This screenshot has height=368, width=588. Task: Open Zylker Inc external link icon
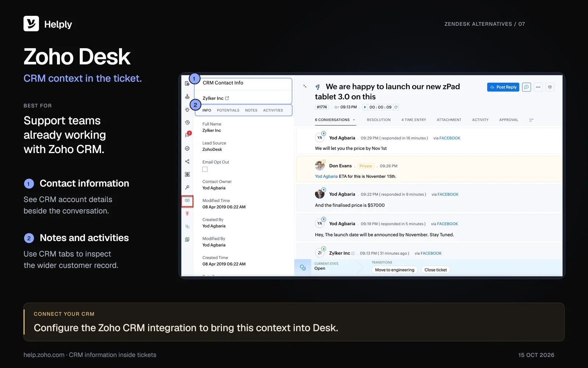pos(227,98)
